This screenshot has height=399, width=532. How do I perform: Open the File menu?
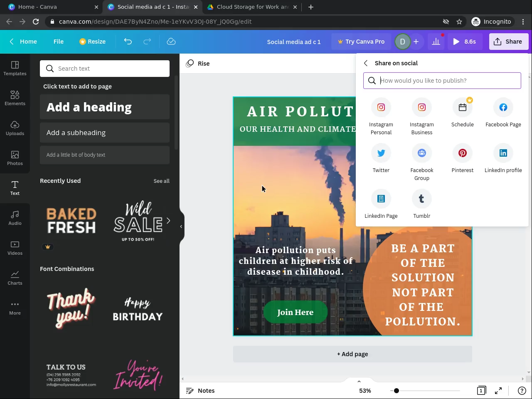coord(59,42)
